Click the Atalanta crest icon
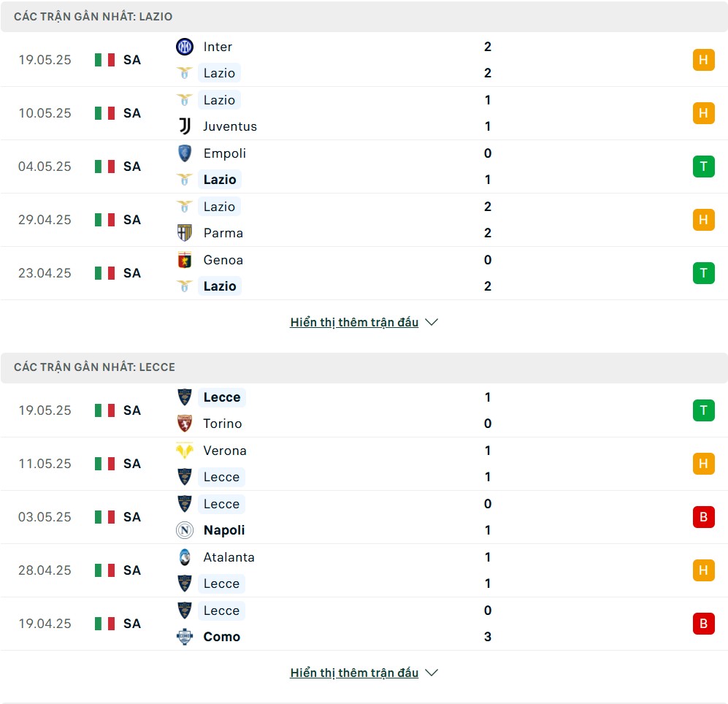728x704 pixels. [x=184, y=557]
